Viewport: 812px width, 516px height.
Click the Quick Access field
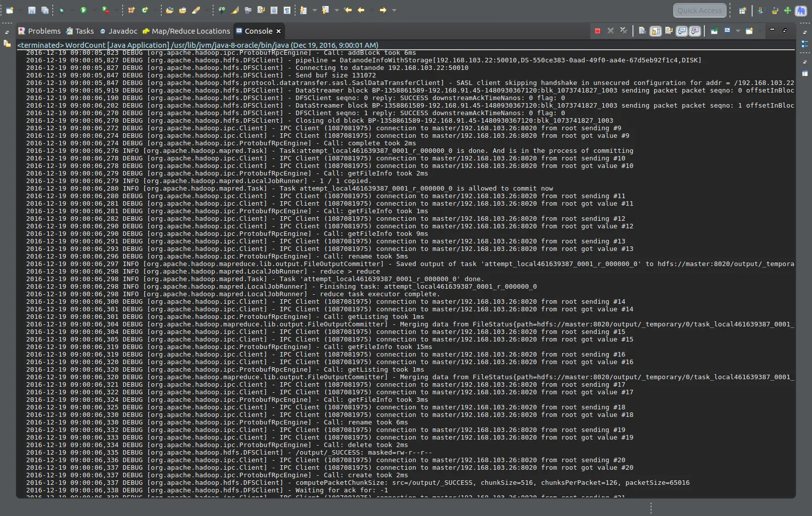699,11
